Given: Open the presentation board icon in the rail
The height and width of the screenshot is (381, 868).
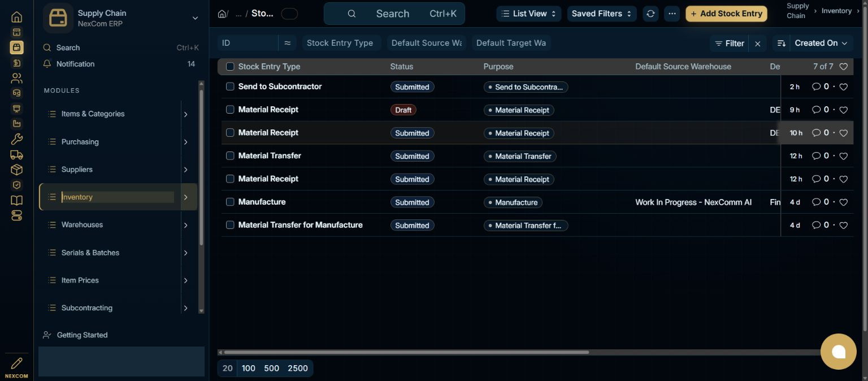Looking at the screenshot, I should [x=16, y=109].
